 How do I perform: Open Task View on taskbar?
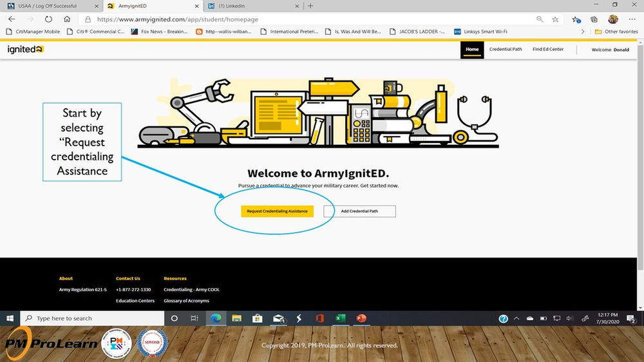click(194, 318)
